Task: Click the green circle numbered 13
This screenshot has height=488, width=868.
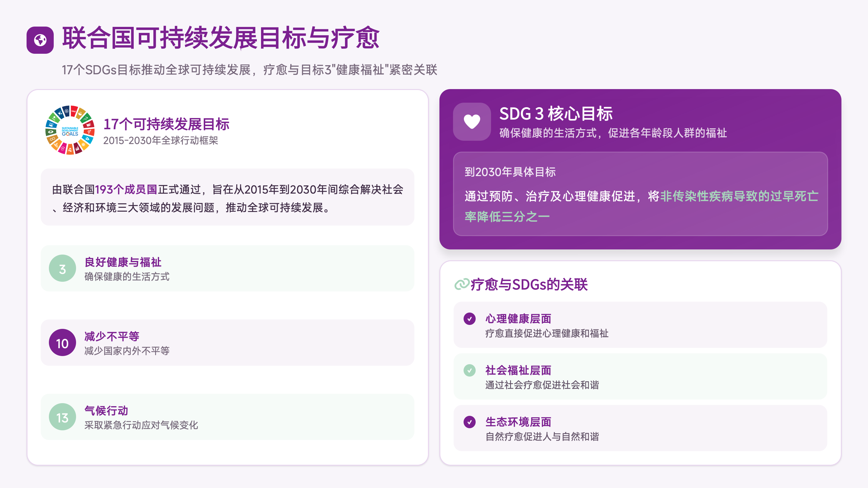Action: click(62, 417)
